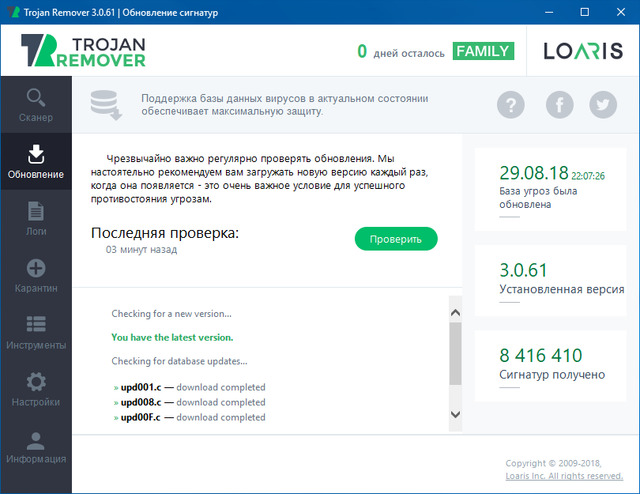The width and height of the screenshot is (640, 494).
Task: Open the Twitter page icon
Action: (602, 104)
